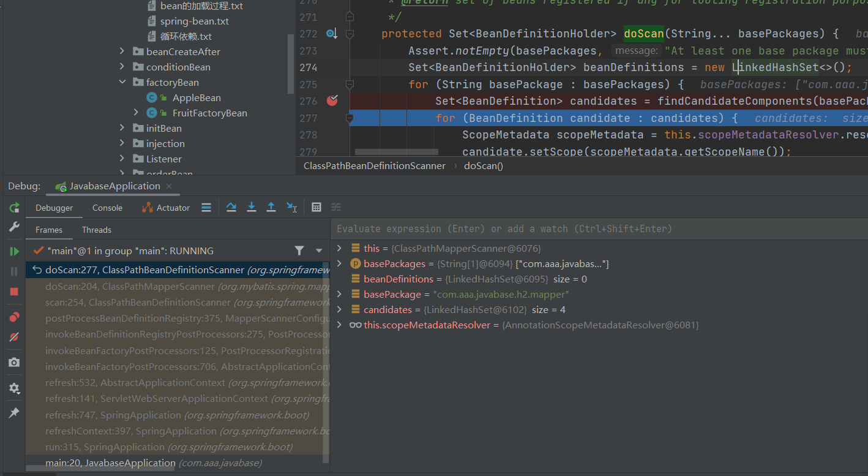Screen dimensions: 868x476
Task: Filter frames with funnel icon
Action: point(299,251)
